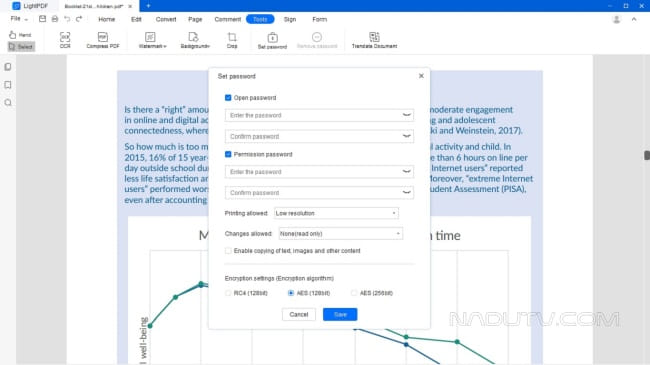Open the bookmarks panel in sidebar

tap(8, 85)
